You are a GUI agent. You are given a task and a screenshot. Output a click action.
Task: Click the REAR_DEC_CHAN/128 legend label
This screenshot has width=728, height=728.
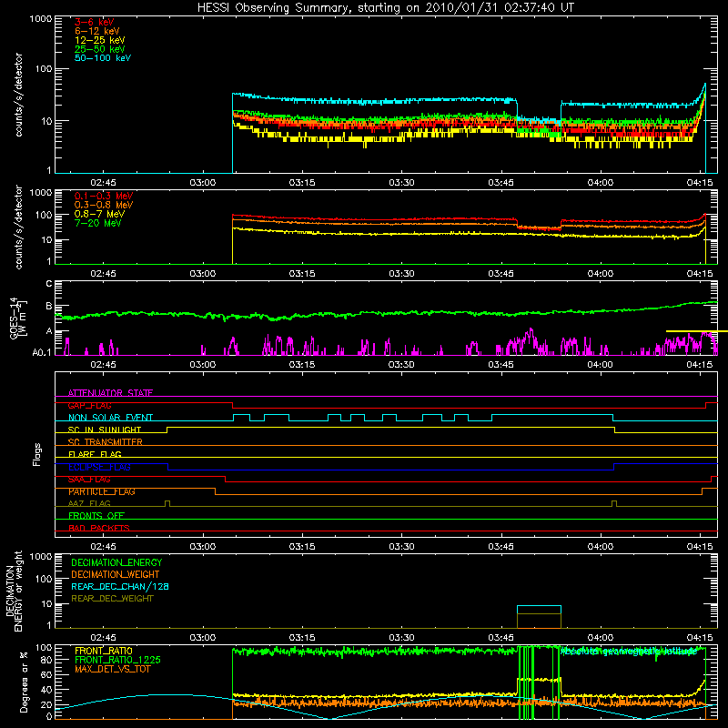click(120, 586)
